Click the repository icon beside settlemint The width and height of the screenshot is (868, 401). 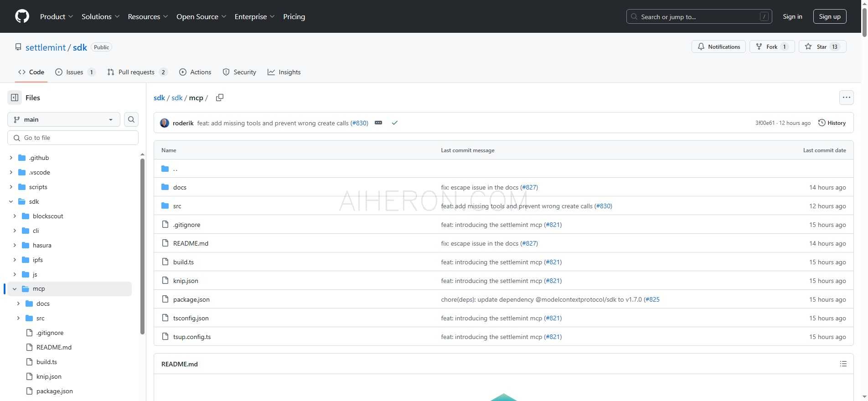coord(18,47)
